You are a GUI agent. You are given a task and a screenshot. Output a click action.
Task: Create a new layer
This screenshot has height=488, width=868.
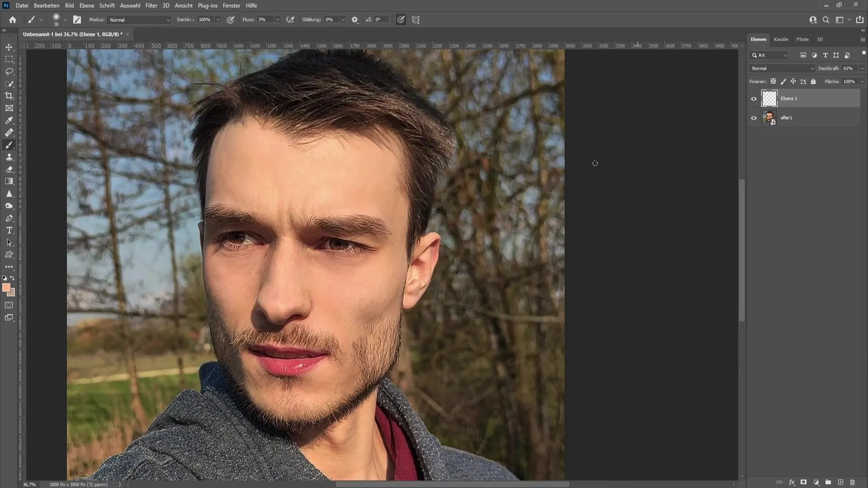point(840,483)
